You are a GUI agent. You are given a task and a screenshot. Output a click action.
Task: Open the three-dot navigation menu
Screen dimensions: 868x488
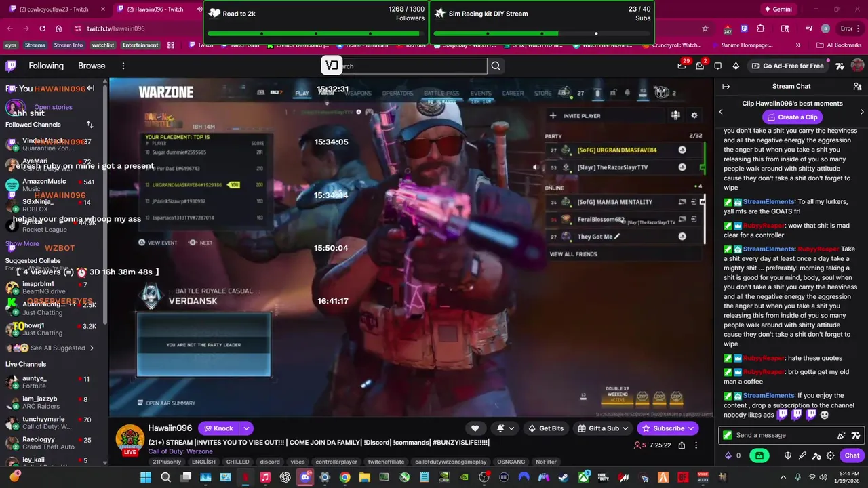(123, 66)
